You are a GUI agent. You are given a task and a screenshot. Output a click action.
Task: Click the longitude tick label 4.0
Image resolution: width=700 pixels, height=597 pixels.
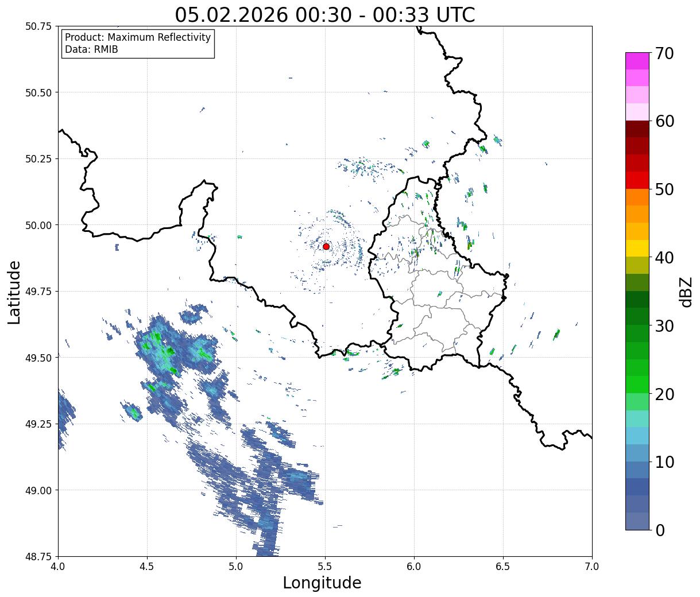pyautogui.click(x=58, y=567)
